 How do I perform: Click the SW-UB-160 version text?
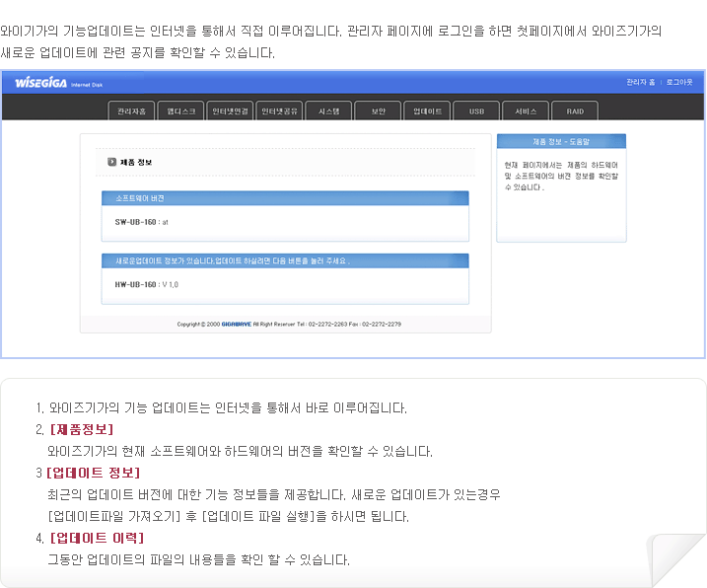[x=141, y=222]
